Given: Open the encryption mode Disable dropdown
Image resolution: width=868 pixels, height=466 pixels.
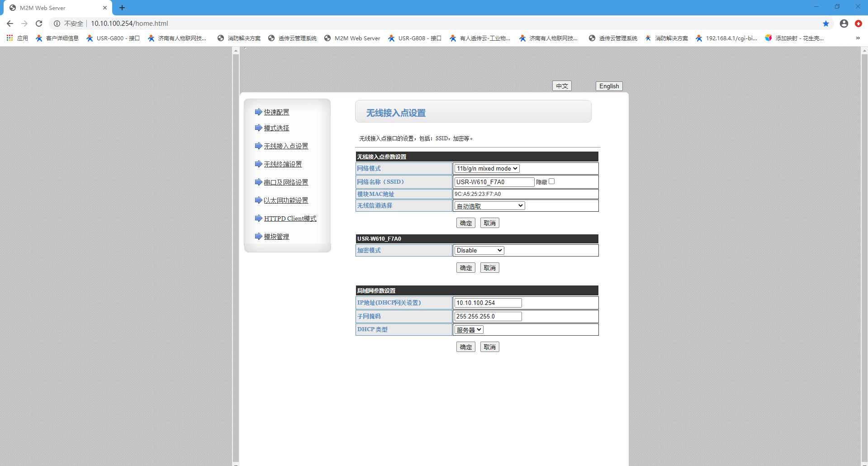Looking at the screenshot, I should pos(479,250).
